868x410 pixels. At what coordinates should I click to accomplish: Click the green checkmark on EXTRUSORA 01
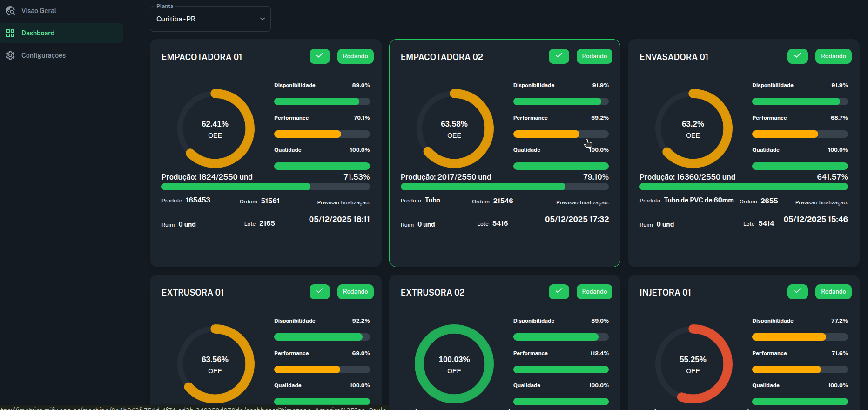(x=319, y=292)
